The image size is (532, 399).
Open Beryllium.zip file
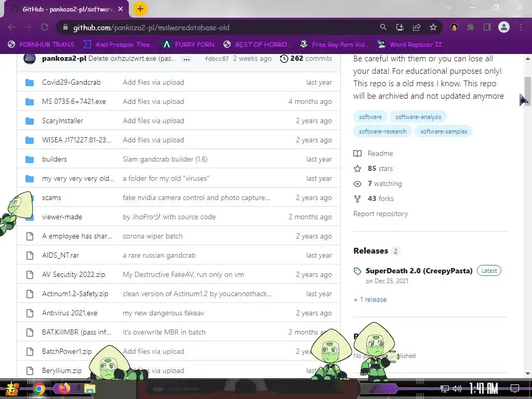click(62, 370)
